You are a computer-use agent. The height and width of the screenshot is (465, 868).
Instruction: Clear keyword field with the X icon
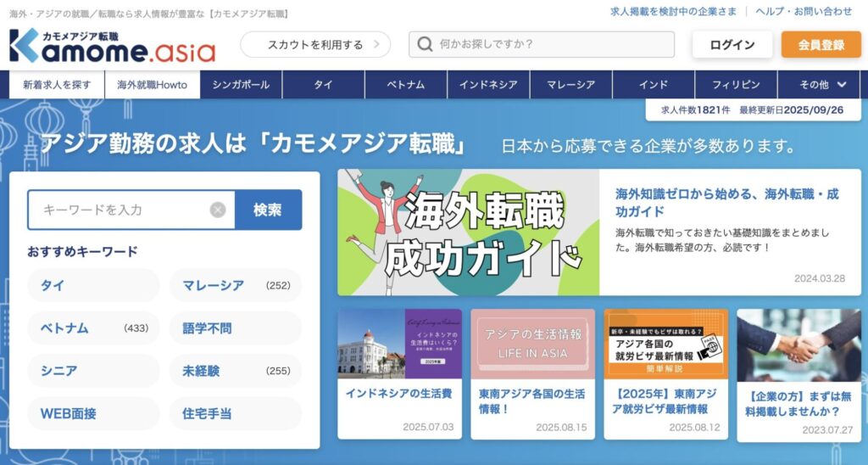click(x=218, y=210)
